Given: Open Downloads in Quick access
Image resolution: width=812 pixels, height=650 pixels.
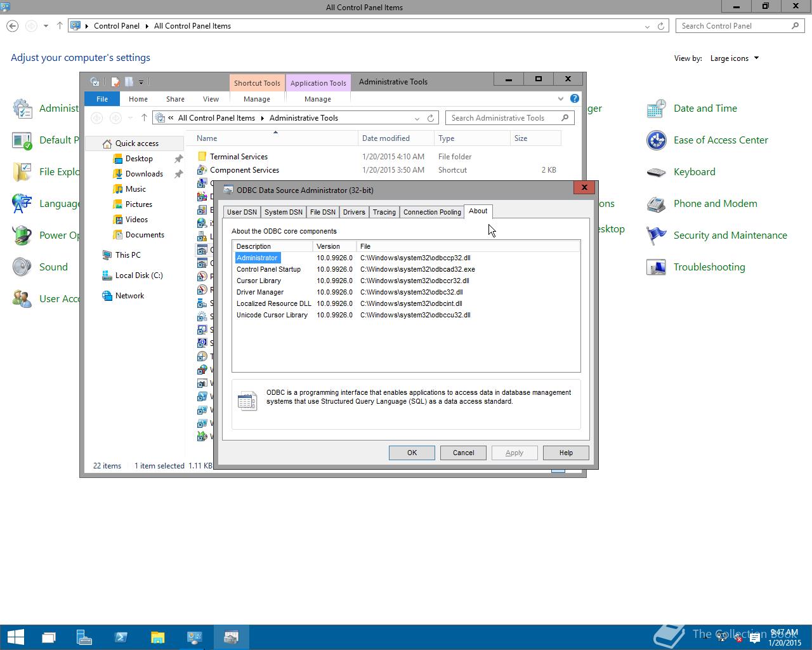Looking at the screenshot, I should (144, 174).
